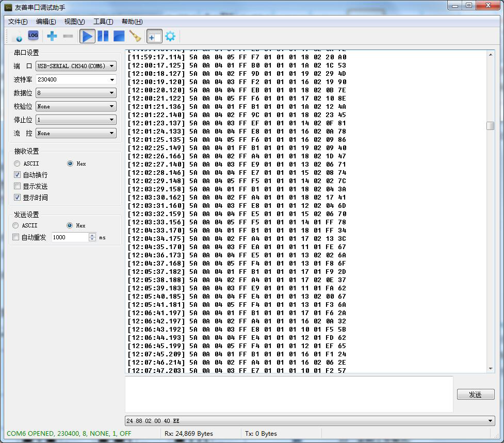Click the new file icon in toolbar

coord(17,36)
